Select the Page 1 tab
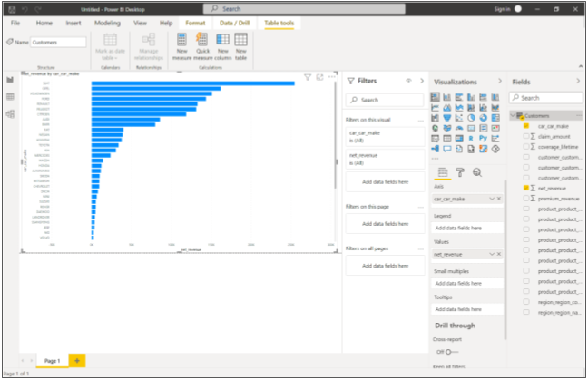 pos(52,361)
